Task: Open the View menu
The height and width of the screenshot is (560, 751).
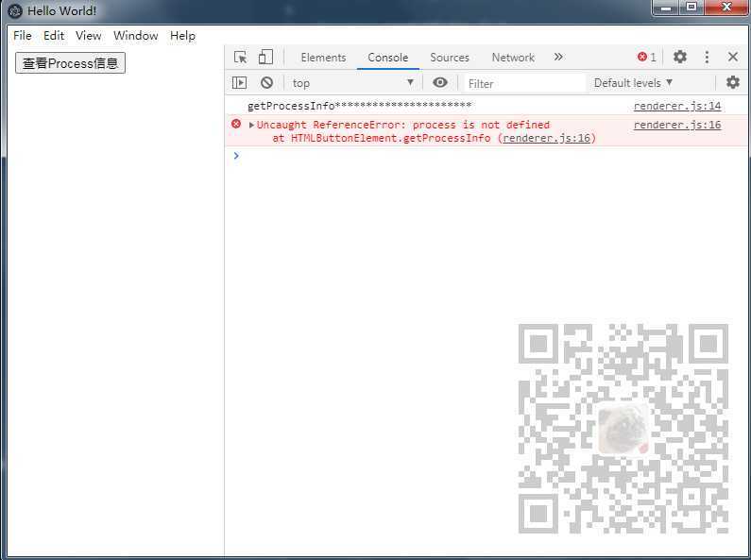Action: [x=89, y=36]
